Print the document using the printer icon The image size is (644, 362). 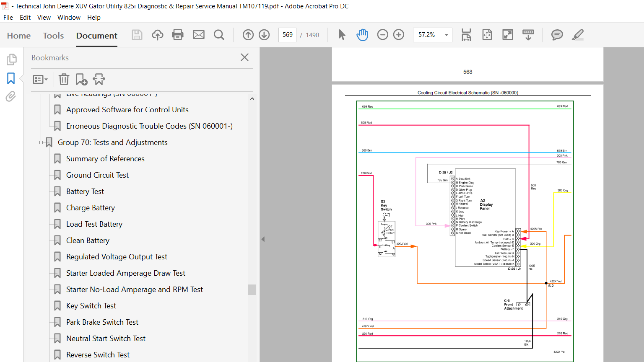click(178, 35)
